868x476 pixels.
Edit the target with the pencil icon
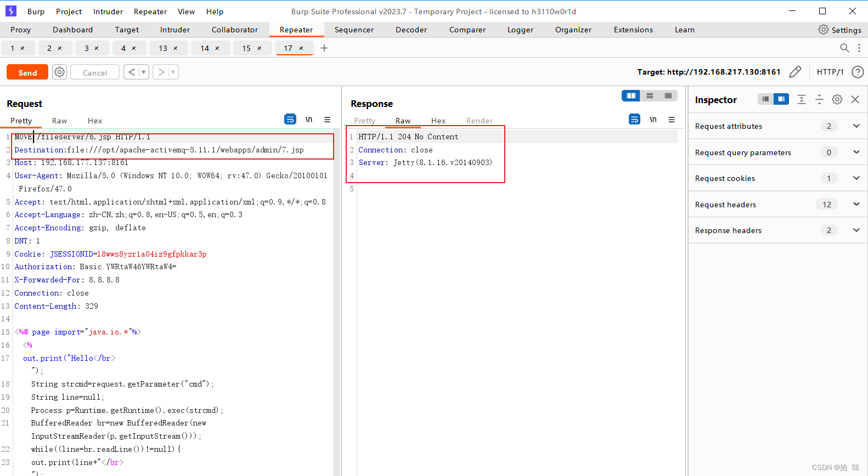[x=795, y=72]
